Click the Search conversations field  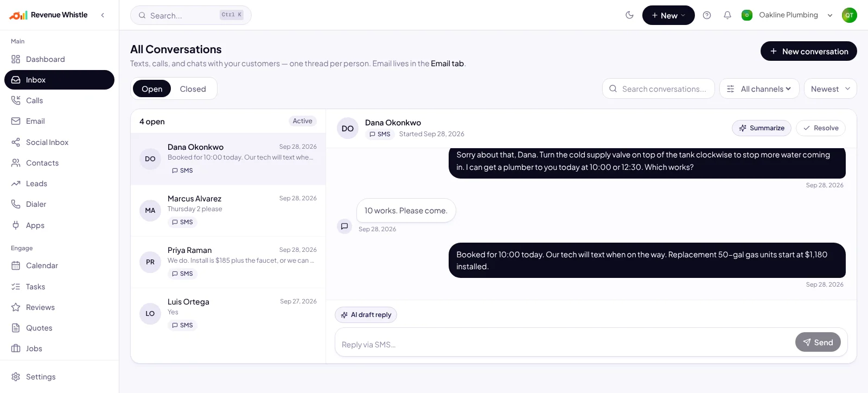pos(659,89)
